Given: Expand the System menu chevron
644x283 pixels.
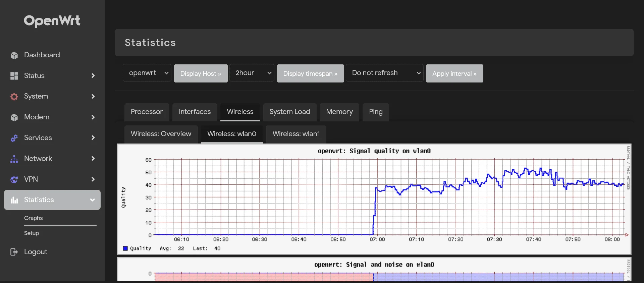Looking at the screenshot, I should tap(93, 97).
